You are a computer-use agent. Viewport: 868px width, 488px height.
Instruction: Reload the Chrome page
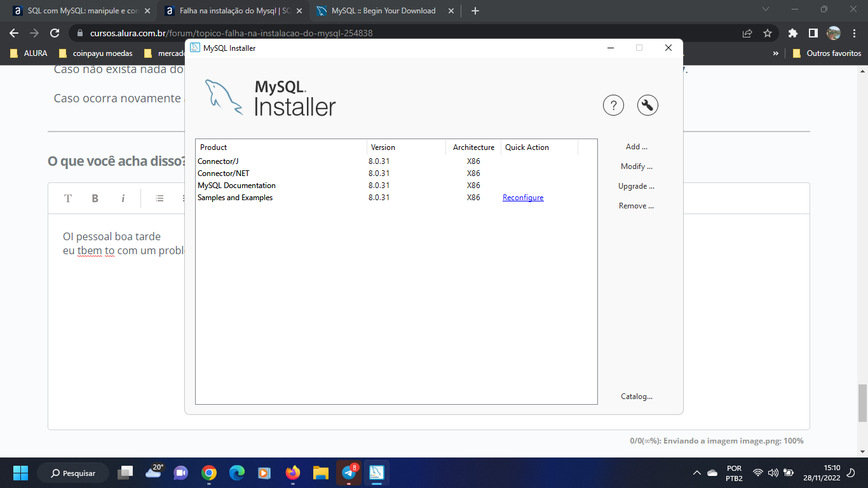pyautogui.click(x=55, y=33)
